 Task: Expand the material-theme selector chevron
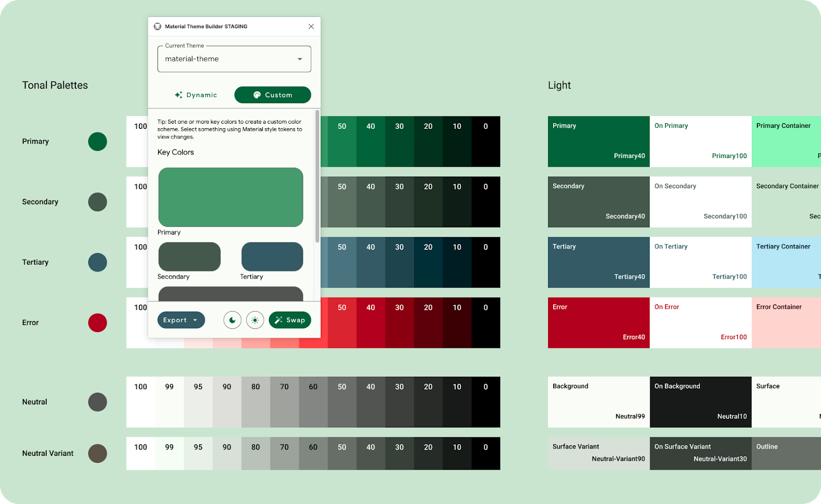click(300, 59)
